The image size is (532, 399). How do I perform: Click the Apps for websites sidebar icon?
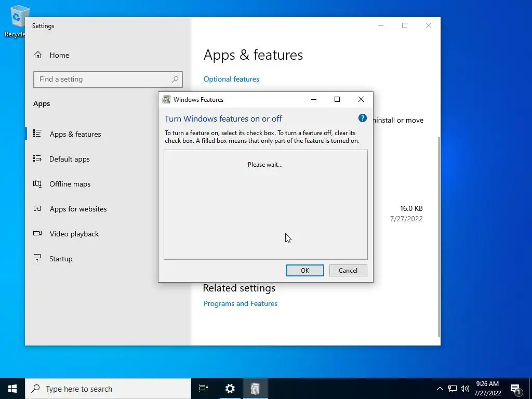(37, 208)
